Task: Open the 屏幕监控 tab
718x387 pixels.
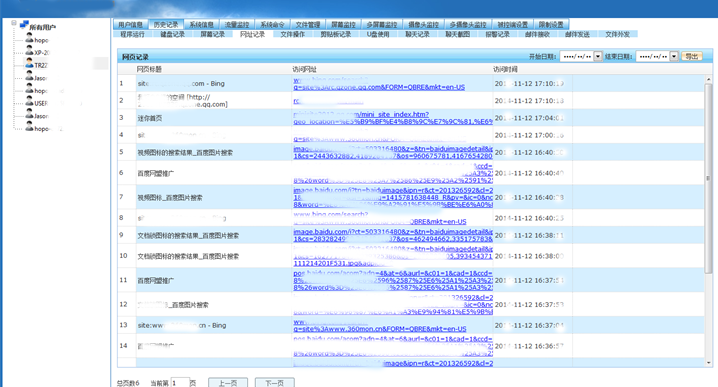Action: (343, 25)
